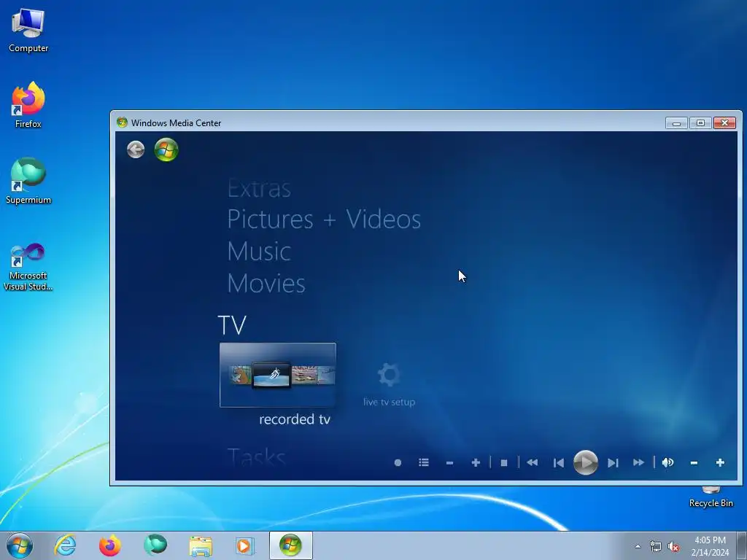Select the Computer desktop icon

pos(28,30)
